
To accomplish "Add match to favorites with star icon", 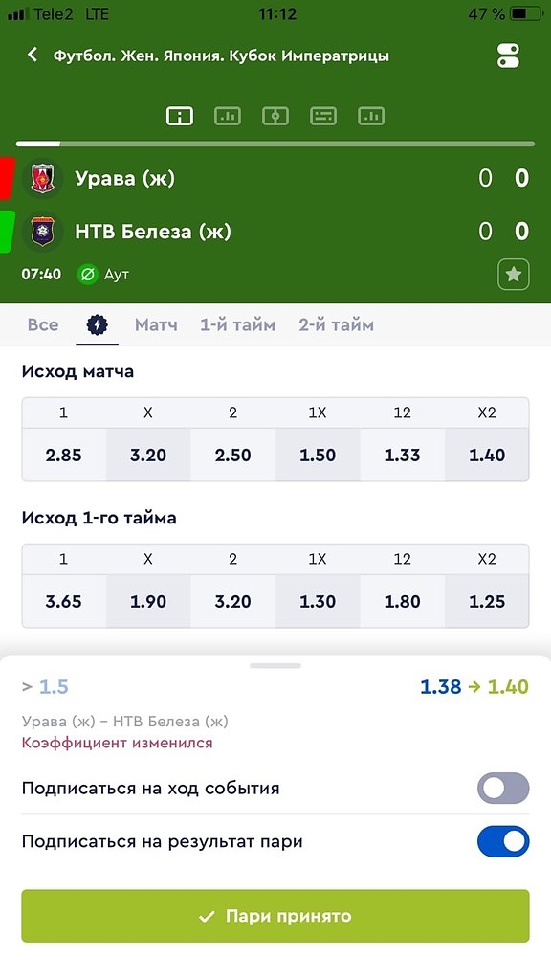I will (514, 275).
